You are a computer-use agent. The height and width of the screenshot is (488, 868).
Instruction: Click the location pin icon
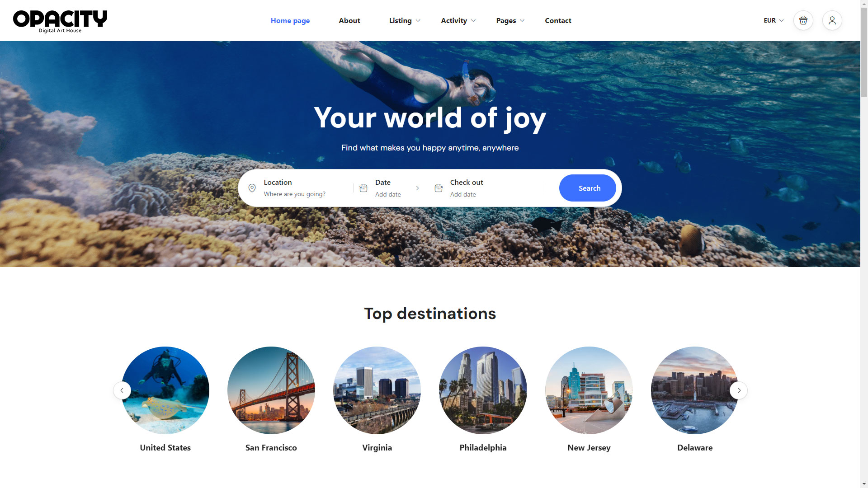[252, 188]
